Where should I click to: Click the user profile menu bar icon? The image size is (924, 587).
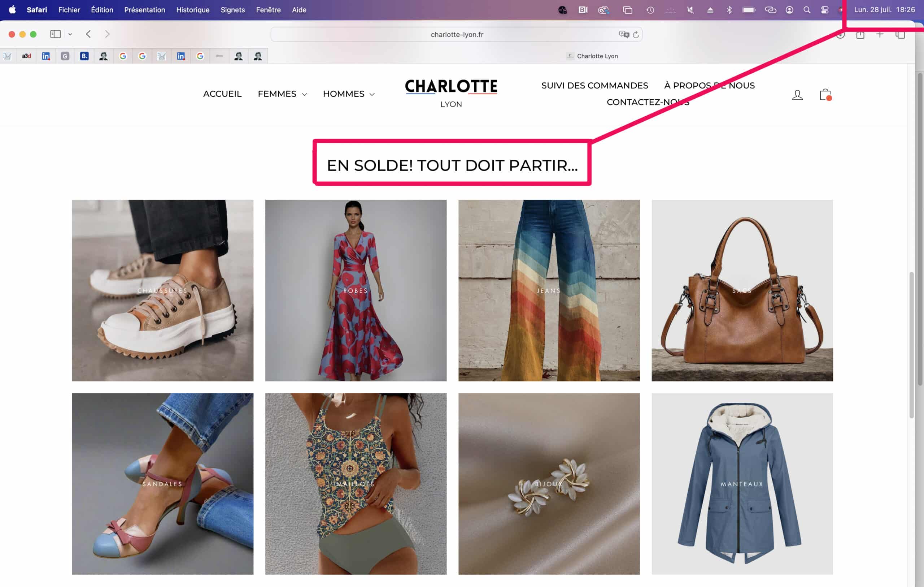tap(789, 10)
